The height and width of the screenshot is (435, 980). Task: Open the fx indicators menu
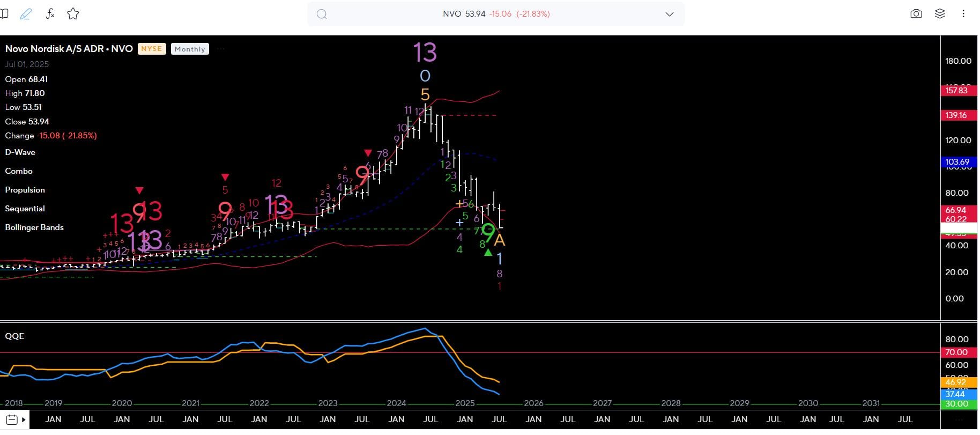click(x=50, y=14)
